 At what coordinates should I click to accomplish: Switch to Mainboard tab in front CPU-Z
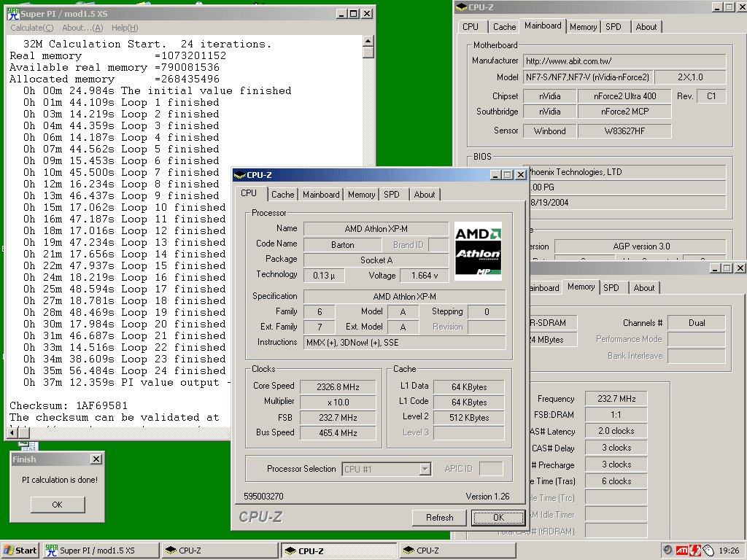tap(321, 194)
